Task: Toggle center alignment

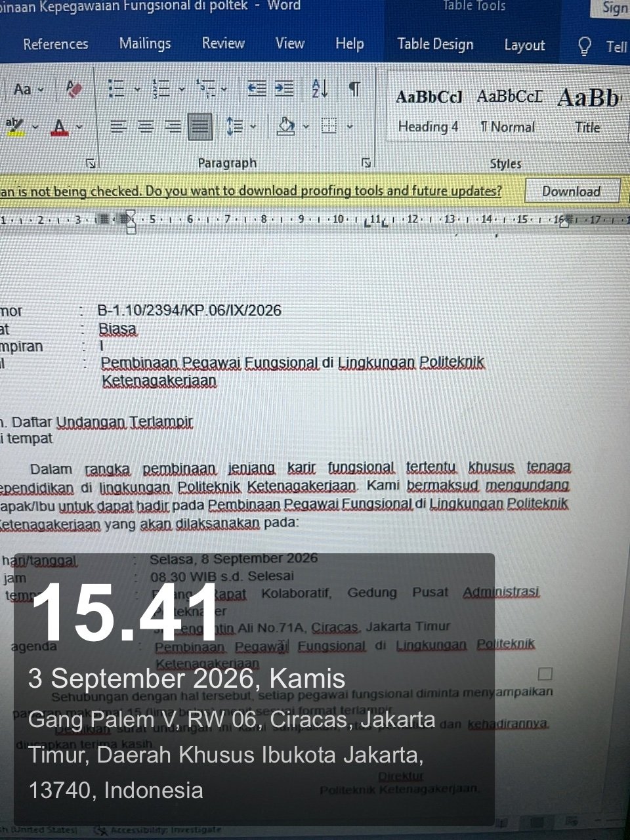Action: coord(146,126)
